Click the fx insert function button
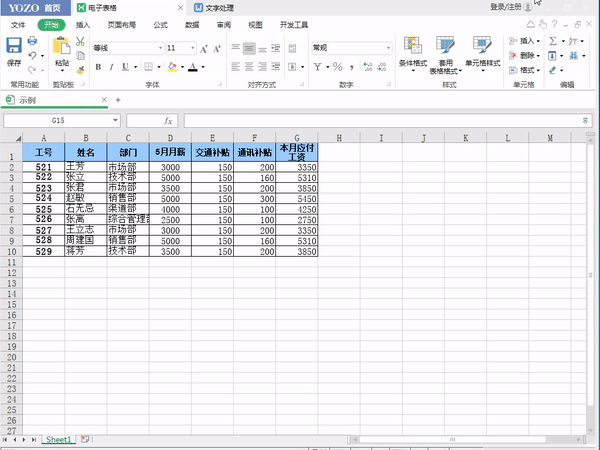The width and height of the screenshot is (600, 450). [x=168, y=121]
